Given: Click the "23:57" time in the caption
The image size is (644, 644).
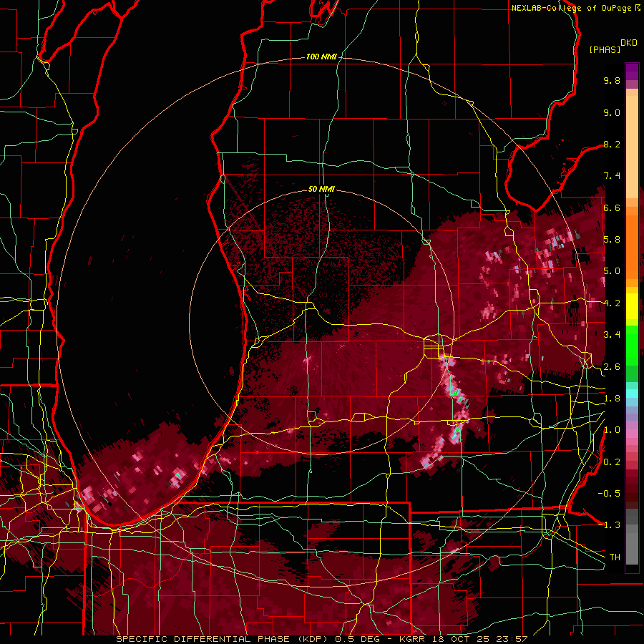Looking at the screenshot, I should click(x=512, y=639).
